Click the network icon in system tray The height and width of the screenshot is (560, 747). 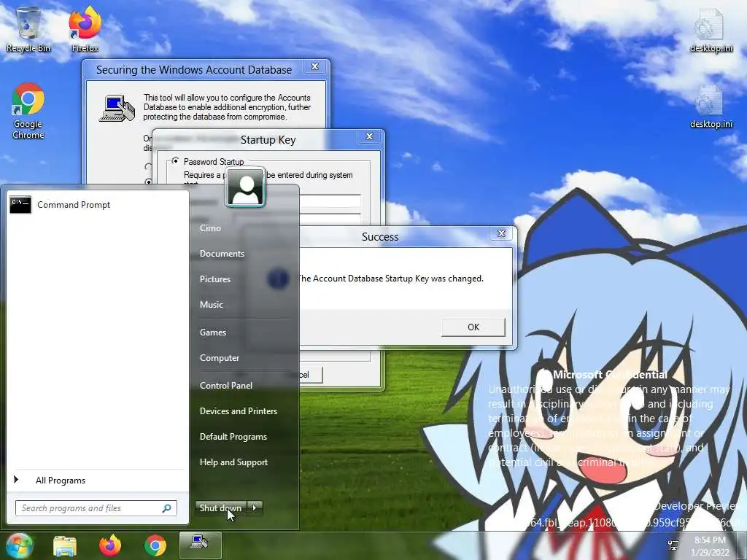pyautogui.click(x=673, y=545)
